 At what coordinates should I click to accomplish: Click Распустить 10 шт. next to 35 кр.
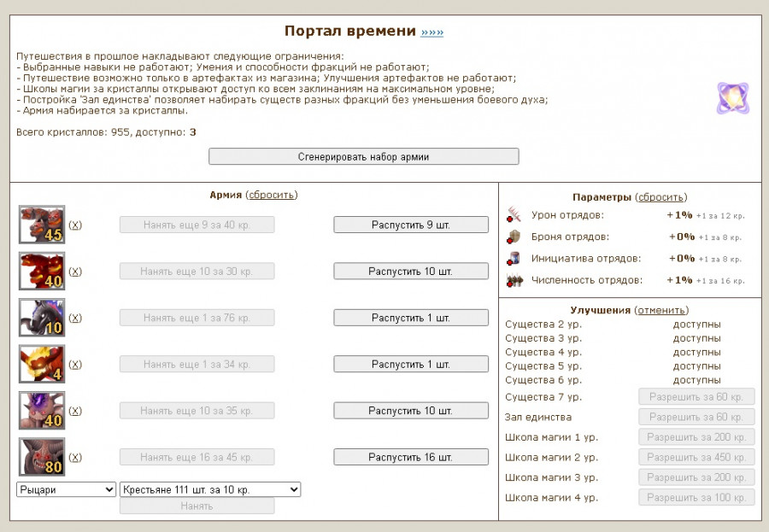[x=411, y=411]
